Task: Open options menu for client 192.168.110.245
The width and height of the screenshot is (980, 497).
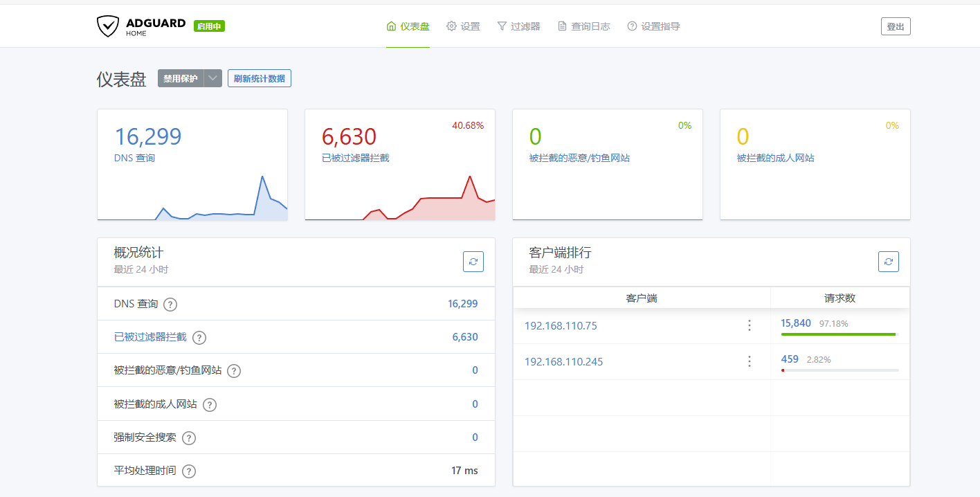Action: pos(749,361)
